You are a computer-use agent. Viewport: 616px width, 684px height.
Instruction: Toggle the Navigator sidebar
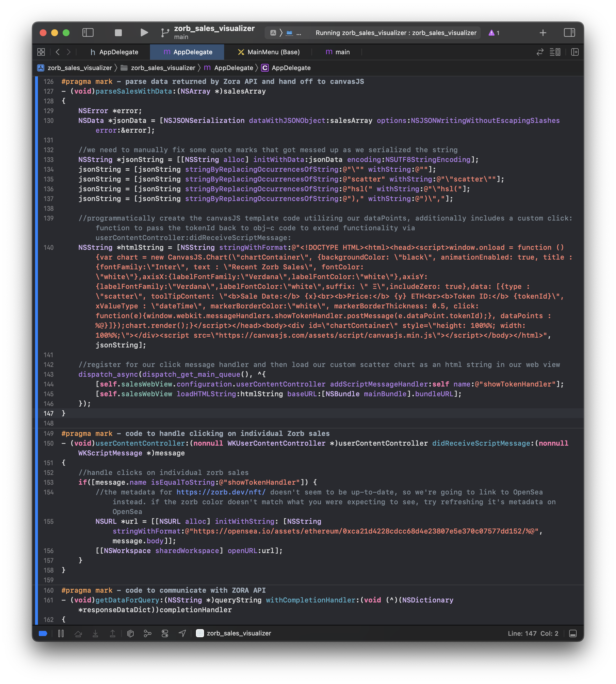pyautogui.click(x=88, y=33)
